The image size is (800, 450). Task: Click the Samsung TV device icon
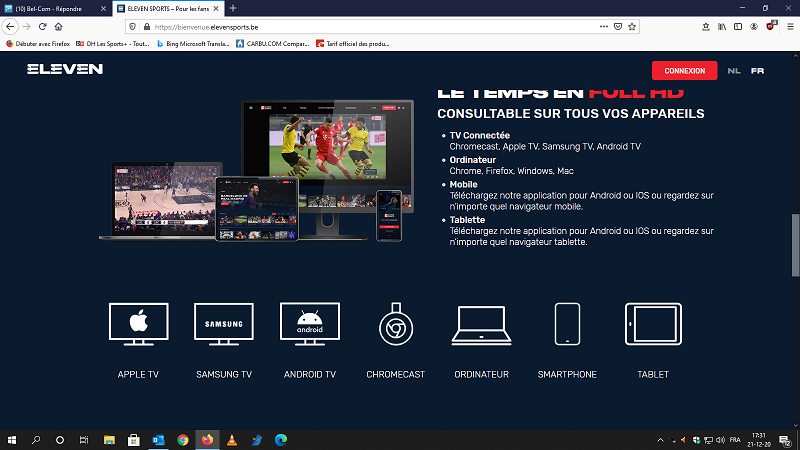[x=224, y=324]
